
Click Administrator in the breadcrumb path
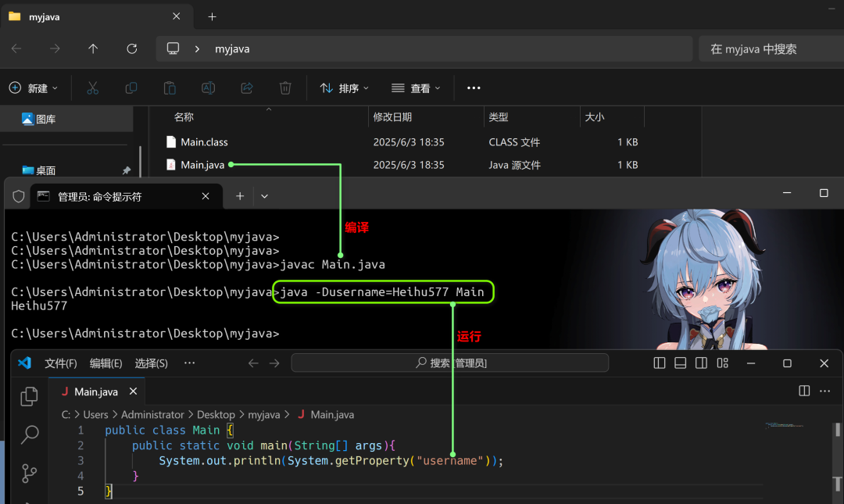coord(152,415)
